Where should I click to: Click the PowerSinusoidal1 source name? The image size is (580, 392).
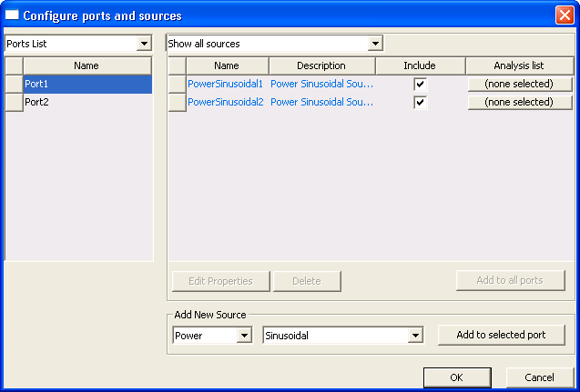click(225, 84)
